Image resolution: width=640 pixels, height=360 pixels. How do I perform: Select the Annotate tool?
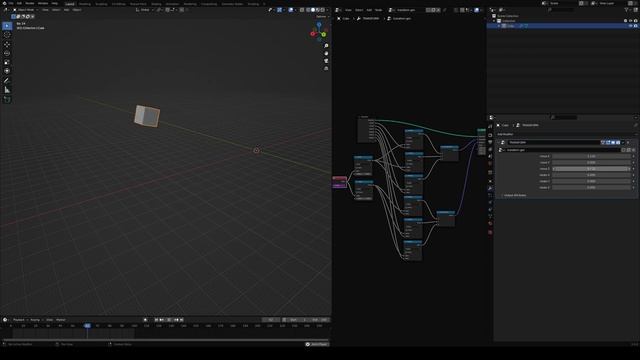(x=7, y=80)
